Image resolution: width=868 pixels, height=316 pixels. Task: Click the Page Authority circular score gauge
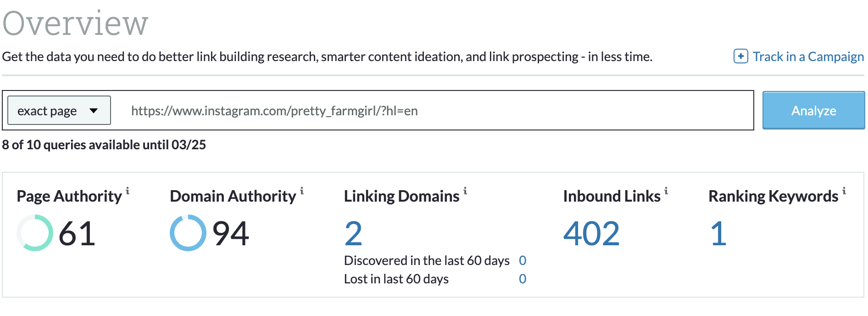pyautogui.click(x=35, y=233)
